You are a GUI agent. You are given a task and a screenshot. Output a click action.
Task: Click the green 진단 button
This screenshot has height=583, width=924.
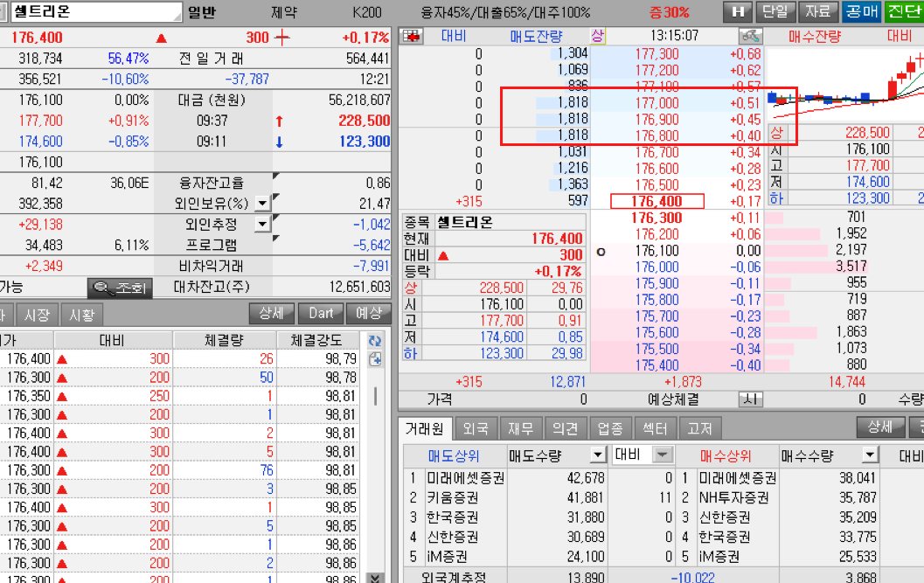point(904,11)
